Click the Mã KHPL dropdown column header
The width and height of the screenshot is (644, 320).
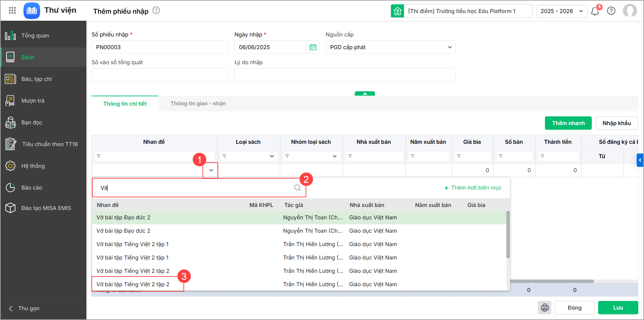tap(261, 205)
